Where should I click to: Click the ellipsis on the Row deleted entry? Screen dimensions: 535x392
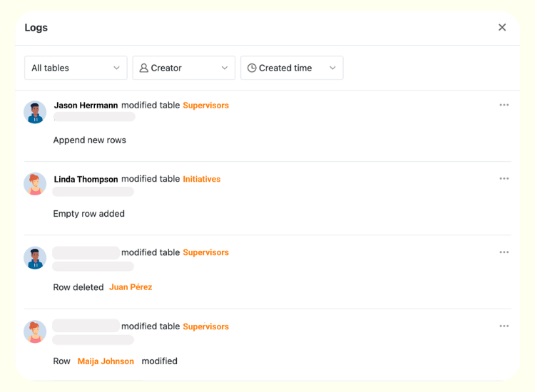coord(504,252)
